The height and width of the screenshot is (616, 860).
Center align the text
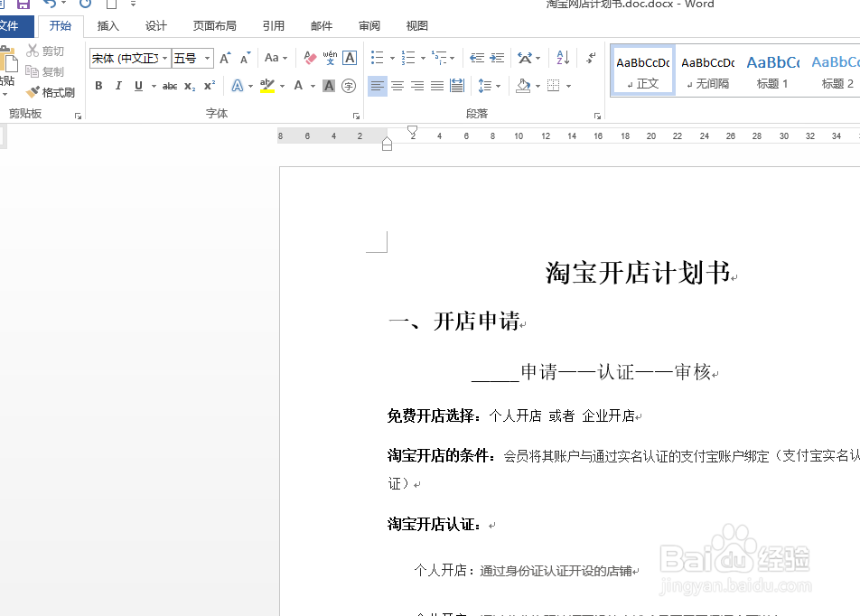click(397, 86)
